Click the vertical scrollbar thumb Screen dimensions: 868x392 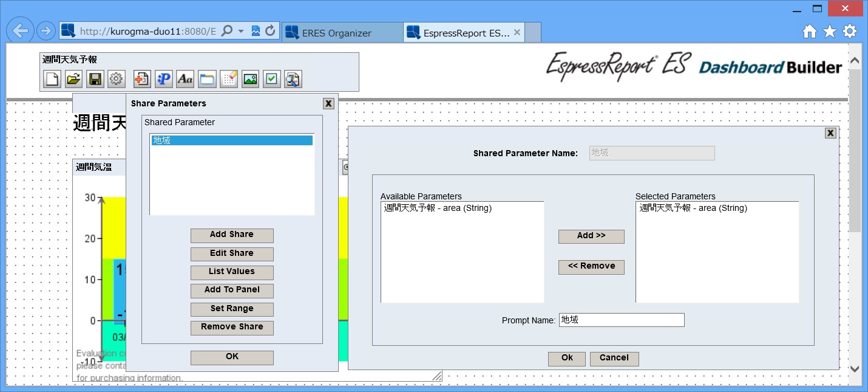[x=855, y=151]
